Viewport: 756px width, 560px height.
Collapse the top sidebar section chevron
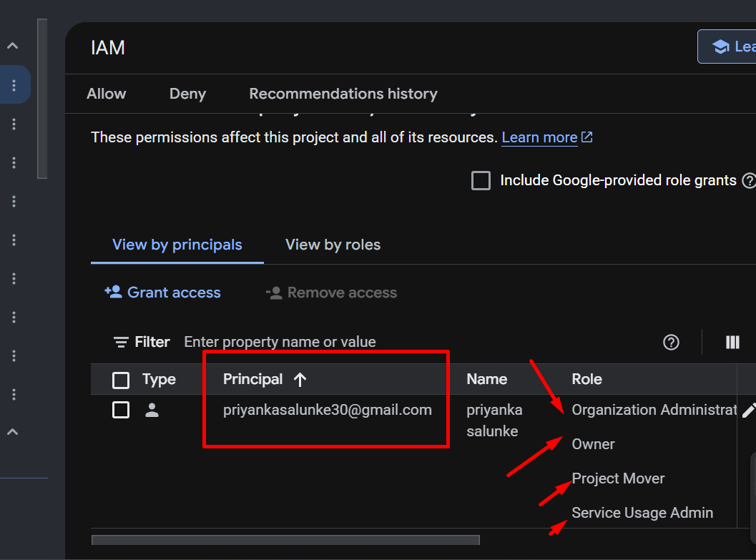click(13, 46)
